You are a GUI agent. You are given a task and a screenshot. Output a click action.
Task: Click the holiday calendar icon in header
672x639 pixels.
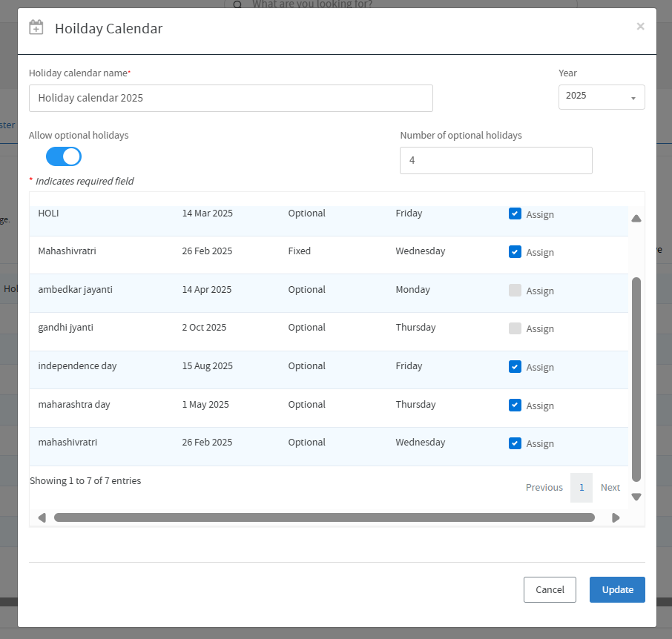[36, 28]
